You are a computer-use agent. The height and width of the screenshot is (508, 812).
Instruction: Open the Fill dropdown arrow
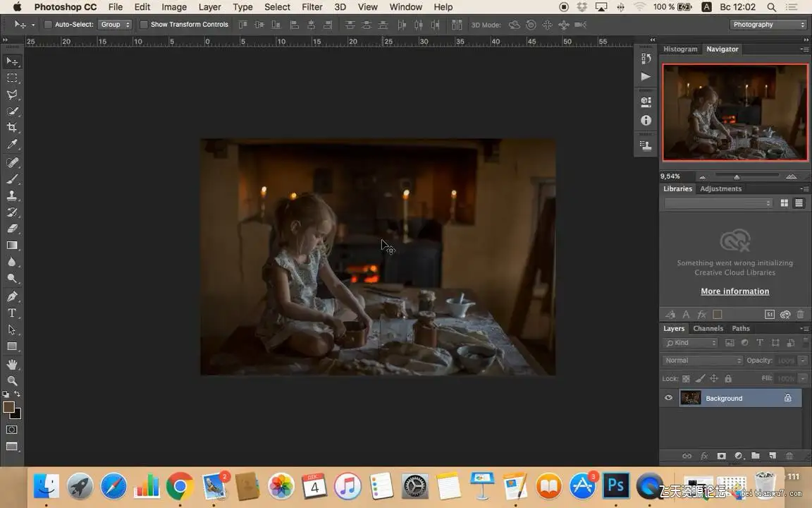tap(803, 379)
